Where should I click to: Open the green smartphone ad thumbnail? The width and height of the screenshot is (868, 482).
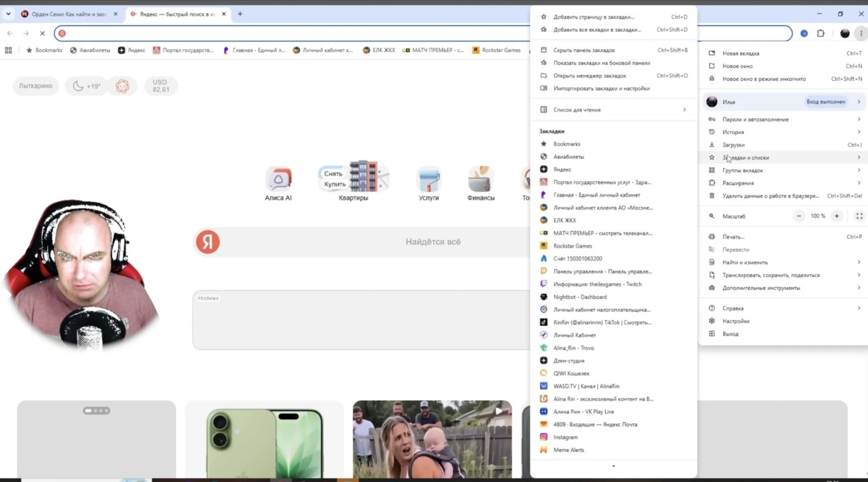coord(265,440)
